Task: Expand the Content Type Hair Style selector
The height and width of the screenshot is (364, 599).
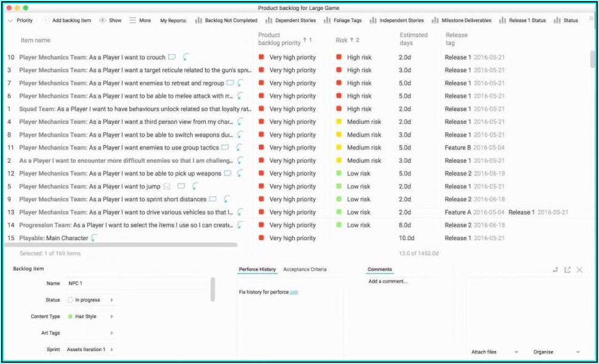Action: coord(91,317)
